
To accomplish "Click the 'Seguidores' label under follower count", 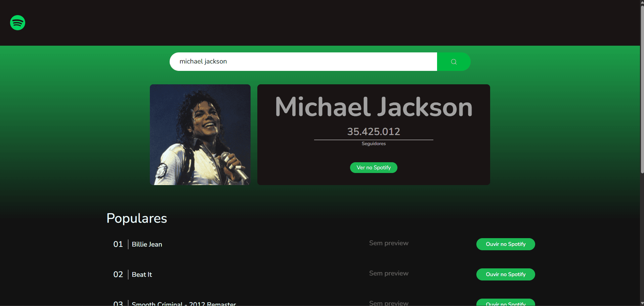I will [x=373, y=143].
